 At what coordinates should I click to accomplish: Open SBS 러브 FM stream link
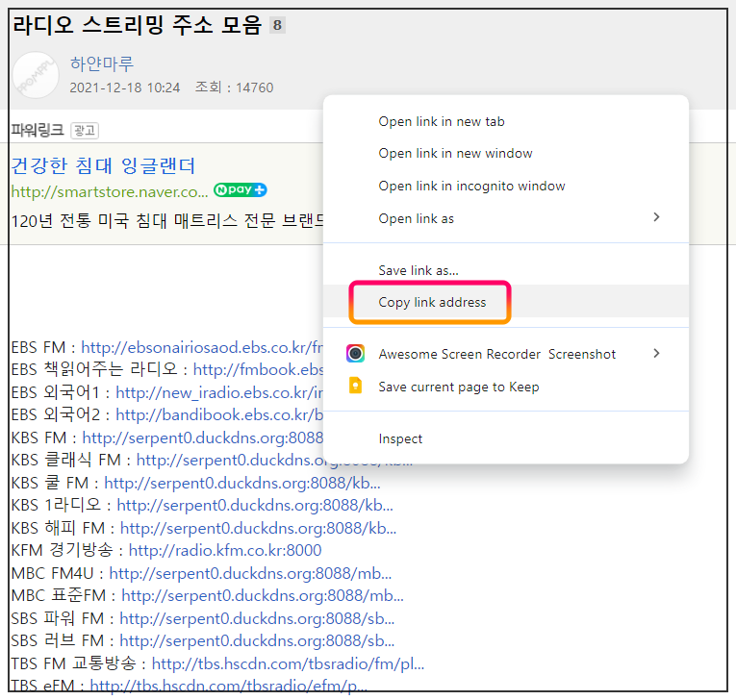coord(257,641)
